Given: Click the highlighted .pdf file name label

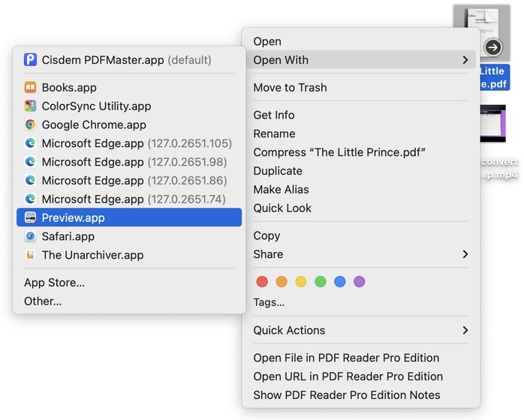Looking at the screenshot, I should pos(495,77).
